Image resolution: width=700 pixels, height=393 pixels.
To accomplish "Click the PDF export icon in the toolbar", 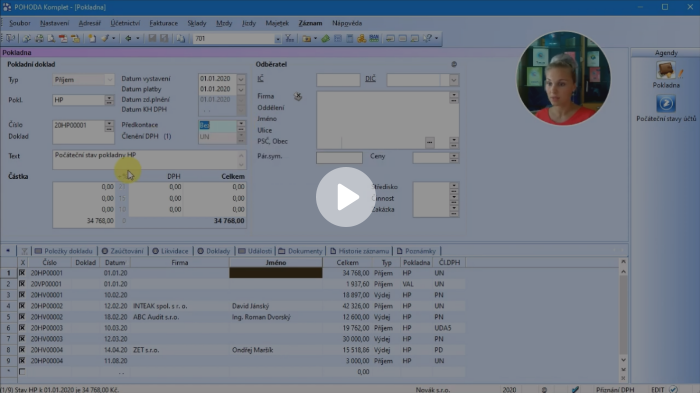I will click(63, 38).
